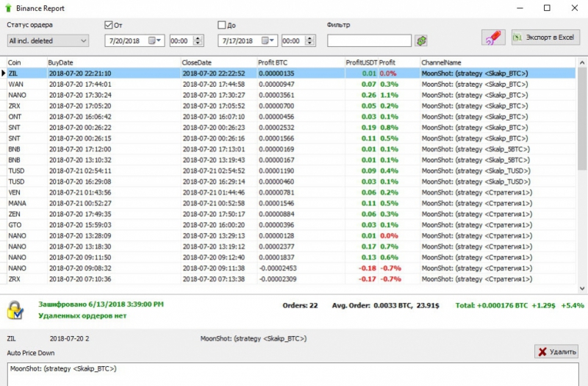
Task: Select SNT row bought at 00:26:22
Action: (x=291, y=127)
